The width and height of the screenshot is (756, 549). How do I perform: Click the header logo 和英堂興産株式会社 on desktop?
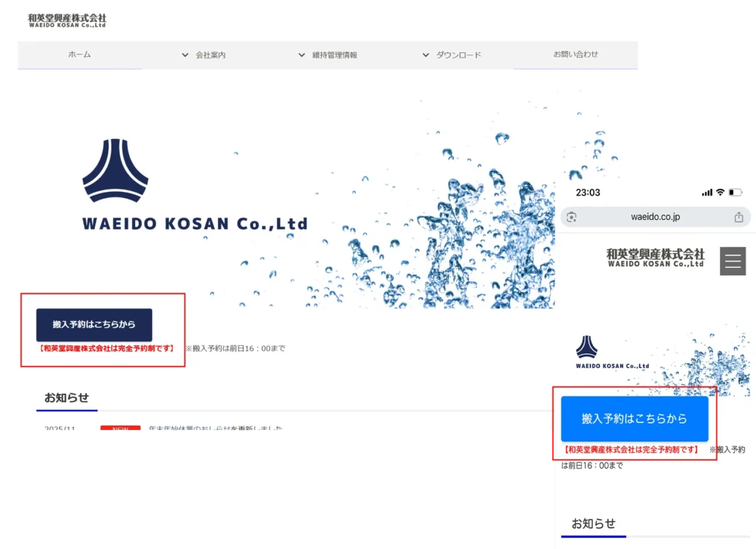tap(67, 20)
